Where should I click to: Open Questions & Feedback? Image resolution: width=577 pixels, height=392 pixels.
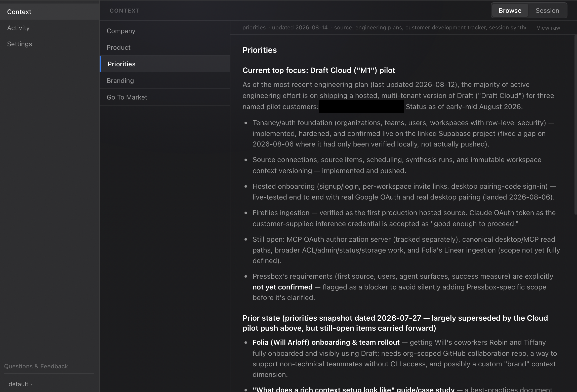(x=36, y=366)
